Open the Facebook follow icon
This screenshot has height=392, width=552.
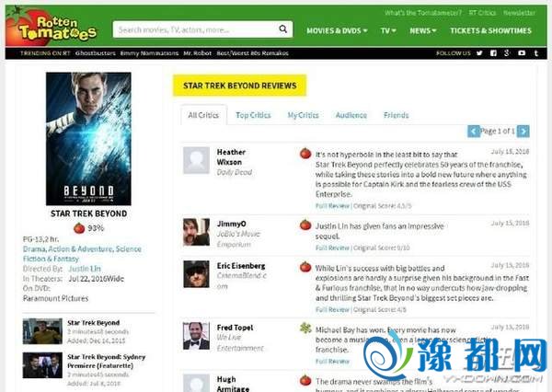[x=494, y=52]
